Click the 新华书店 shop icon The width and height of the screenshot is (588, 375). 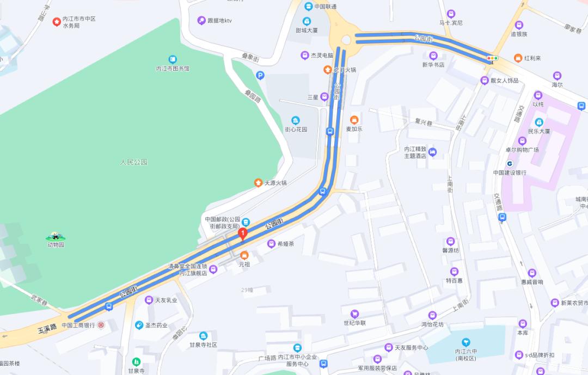[x=433, y=56]
